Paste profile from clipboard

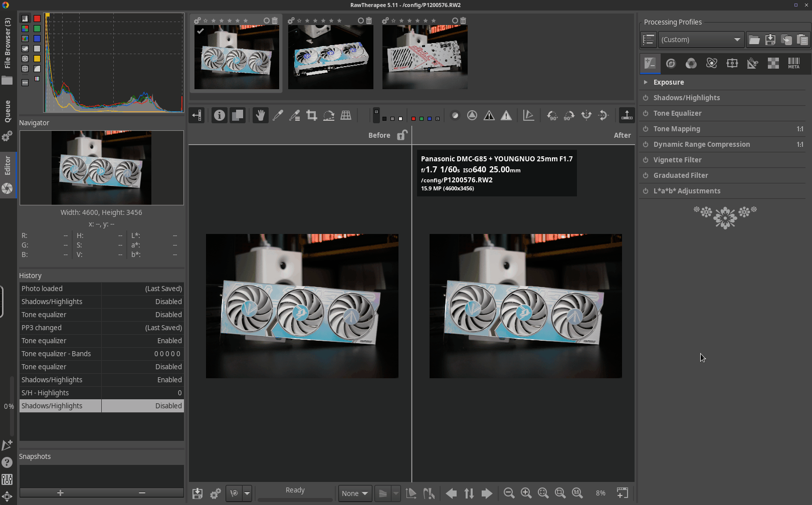coord(802,40)
